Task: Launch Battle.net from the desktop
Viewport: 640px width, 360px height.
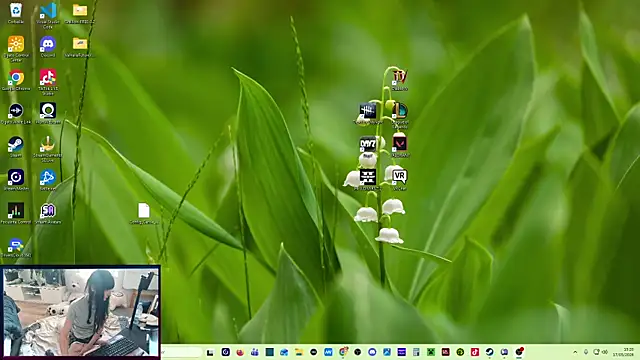Action: pos(48,178)
